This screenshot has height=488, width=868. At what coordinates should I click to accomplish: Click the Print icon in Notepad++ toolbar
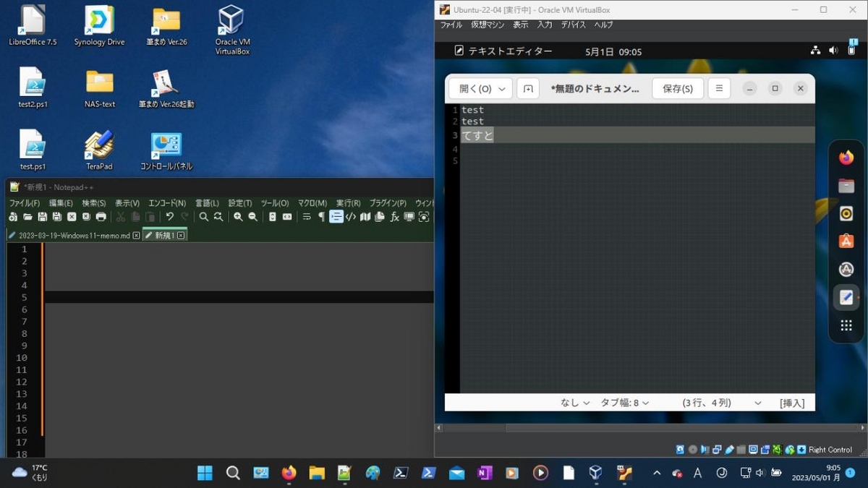(x=101, y=217)
